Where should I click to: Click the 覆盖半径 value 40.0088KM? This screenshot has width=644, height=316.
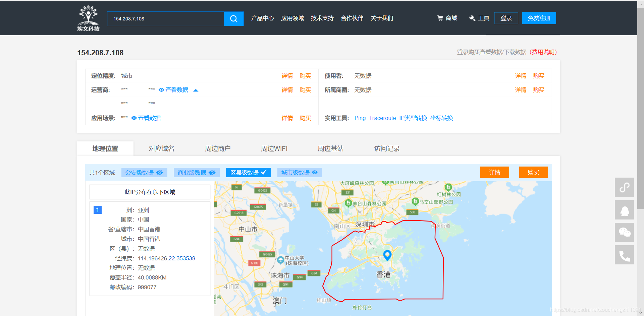point(152,277)
